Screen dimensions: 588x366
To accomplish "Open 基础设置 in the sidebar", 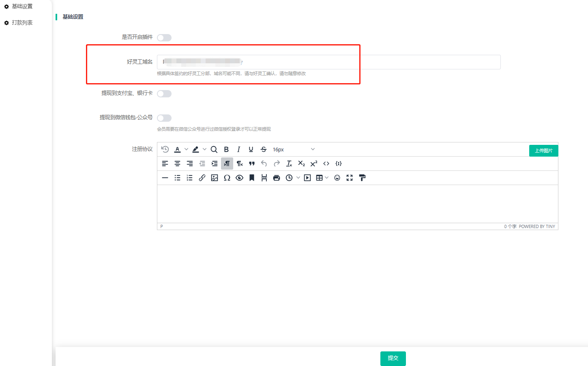I will coord(22,6).
